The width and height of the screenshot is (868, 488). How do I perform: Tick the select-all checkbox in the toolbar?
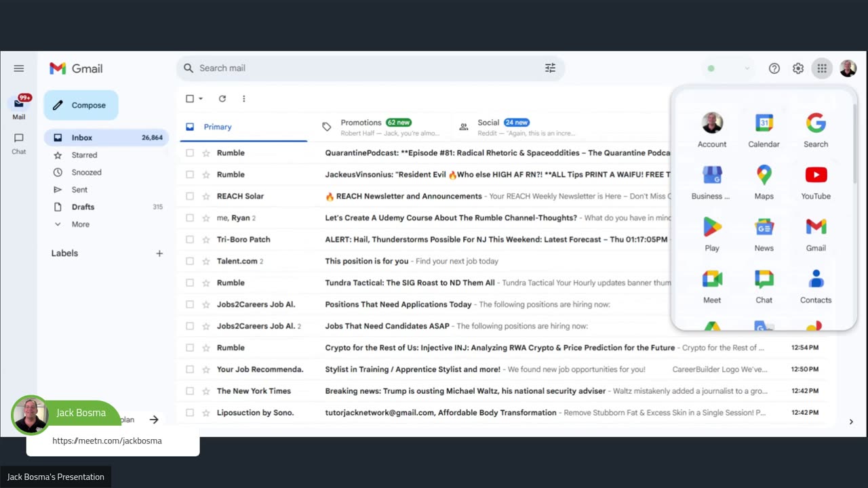190,98
